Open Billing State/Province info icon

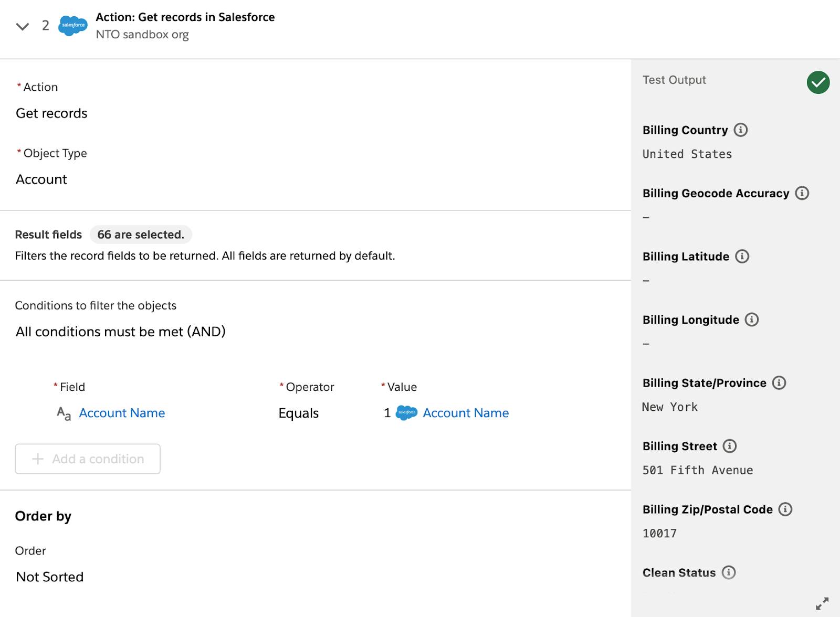[x=779, y=382]
